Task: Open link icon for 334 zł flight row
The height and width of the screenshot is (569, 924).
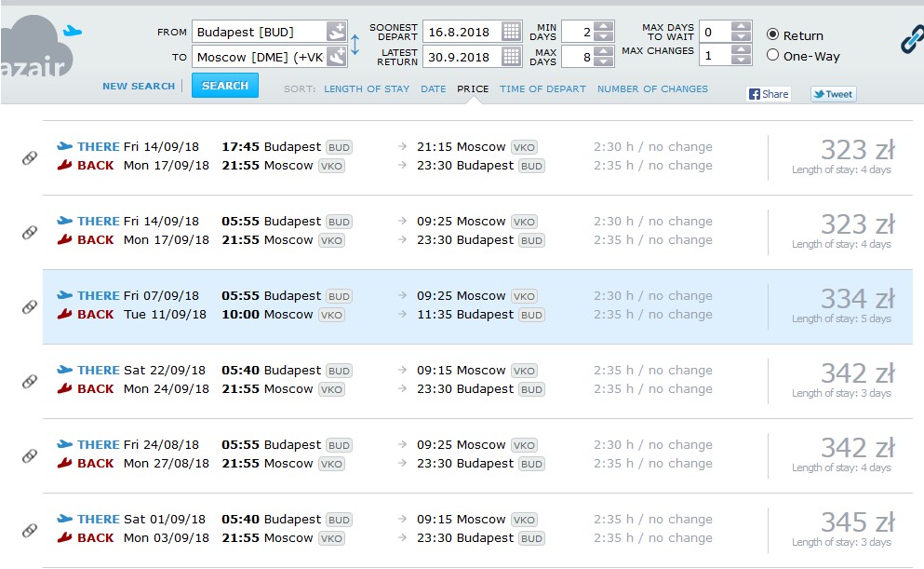Action: 30,306
